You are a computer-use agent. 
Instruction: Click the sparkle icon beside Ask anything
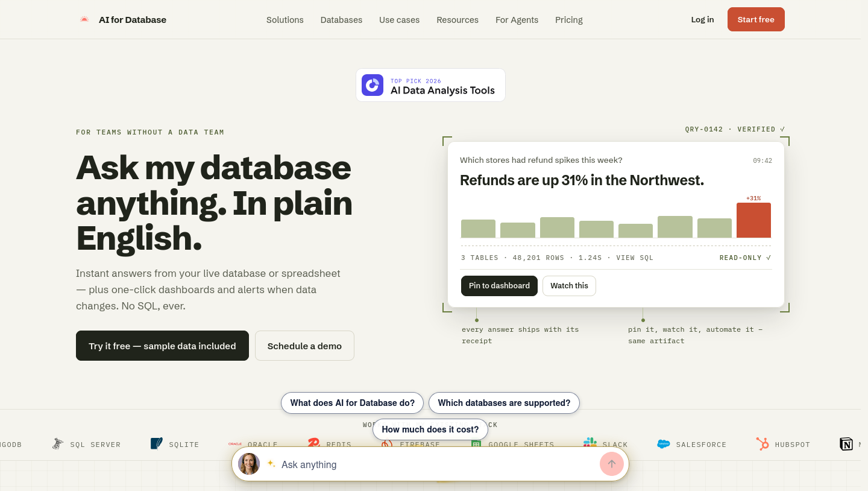pyautogui.click(x=271, y=463)
